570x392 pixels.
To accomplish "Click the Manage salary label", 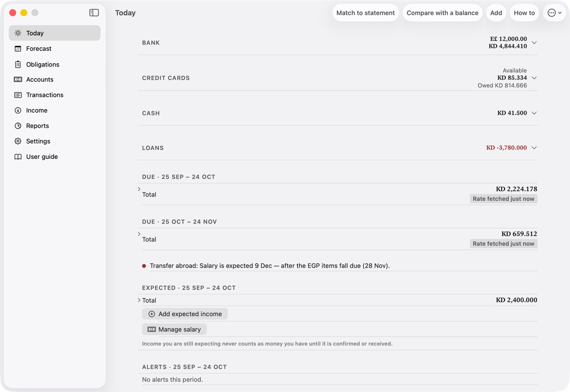I will pos(179,330).
